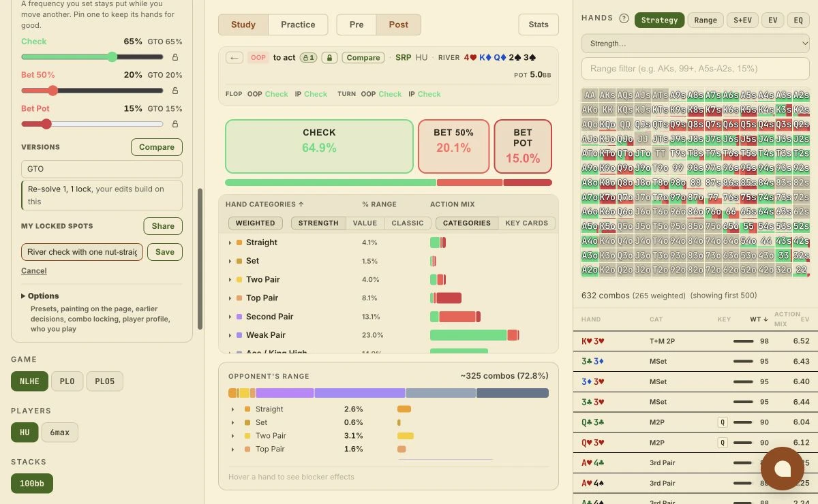Expand the Weak Pair hand category row
Image resolution: width=818 pixels, height=504 pixels.
click(x=230, y=335)
